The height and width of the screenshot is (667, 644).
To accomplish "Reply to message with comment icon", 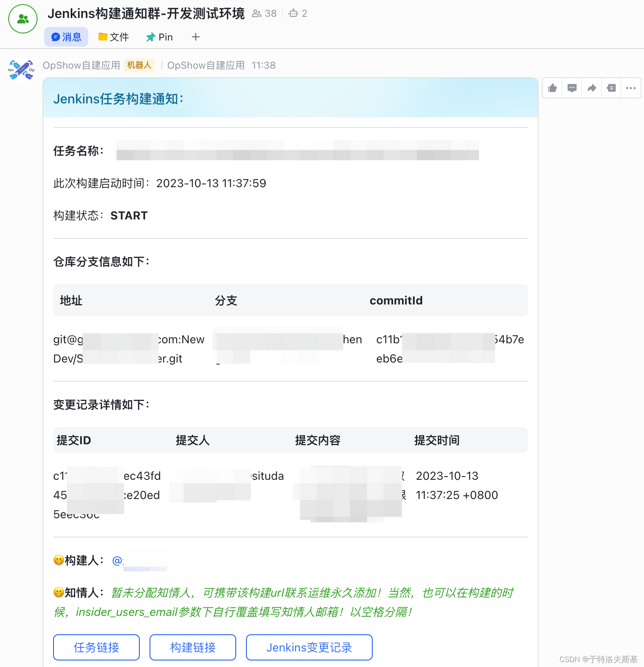I will [572, 88].
